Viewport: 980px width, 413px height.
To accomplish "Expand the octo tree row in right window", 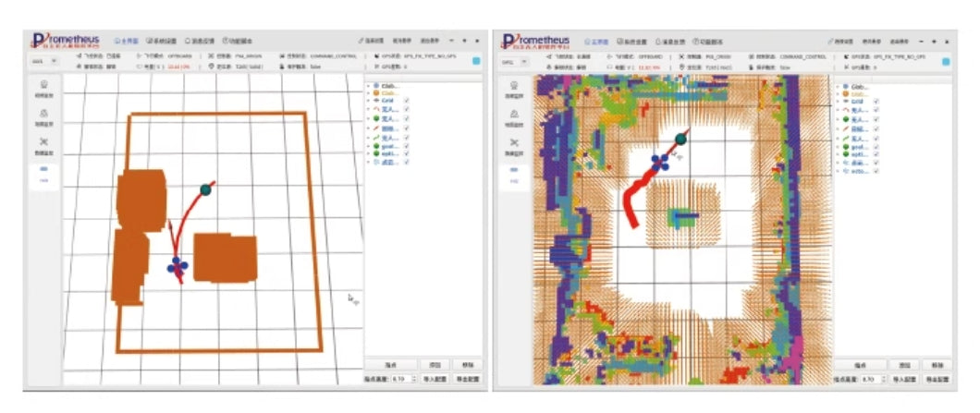I will (x=839, y=170).
